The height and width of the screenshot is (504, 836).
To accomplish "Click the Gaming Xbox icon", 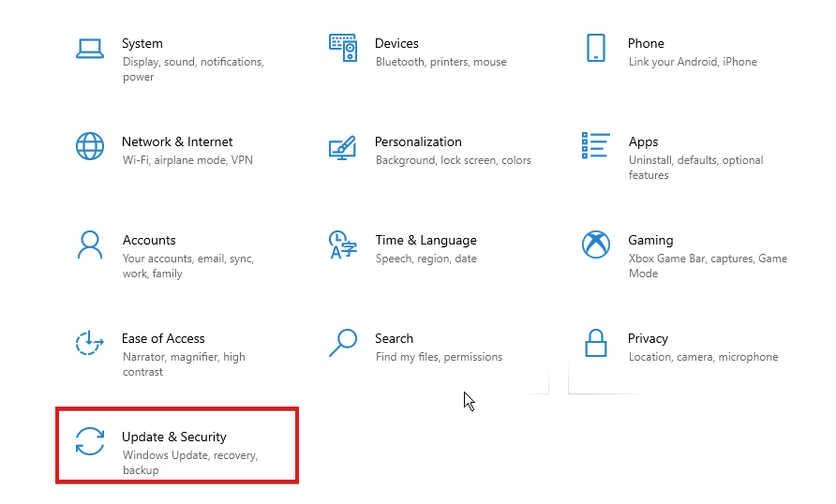I will [595, 245].
